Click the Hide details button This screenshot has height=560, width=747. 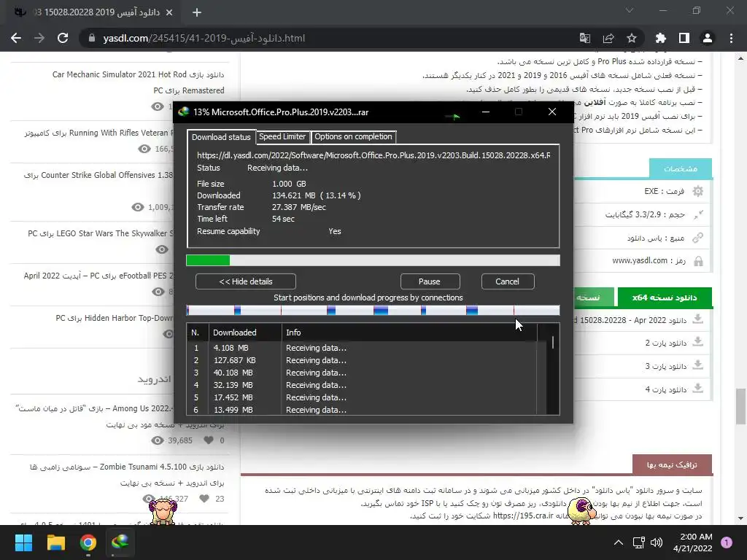pyautogui.click(x=246, y=281)
